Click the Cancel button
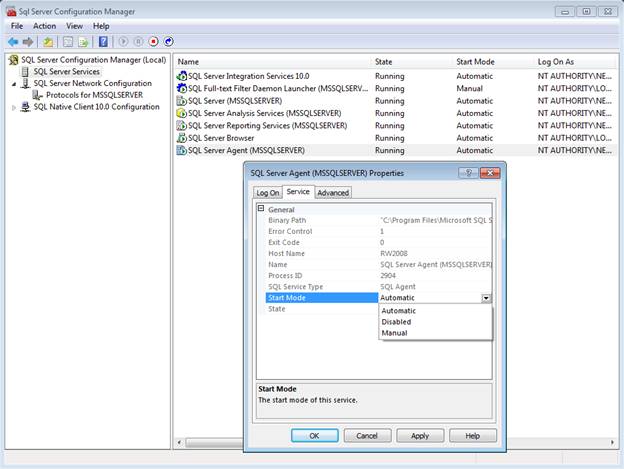The width and height of the screenshot is (624, 469). (x=367, y=436)
